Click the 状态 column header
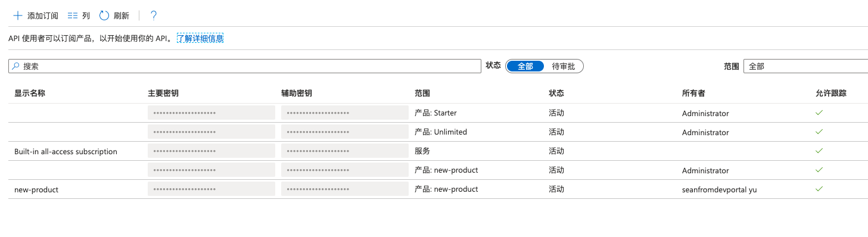Image resolution: width=868 pixels, height=237 pixels. (x=556, y=93)
